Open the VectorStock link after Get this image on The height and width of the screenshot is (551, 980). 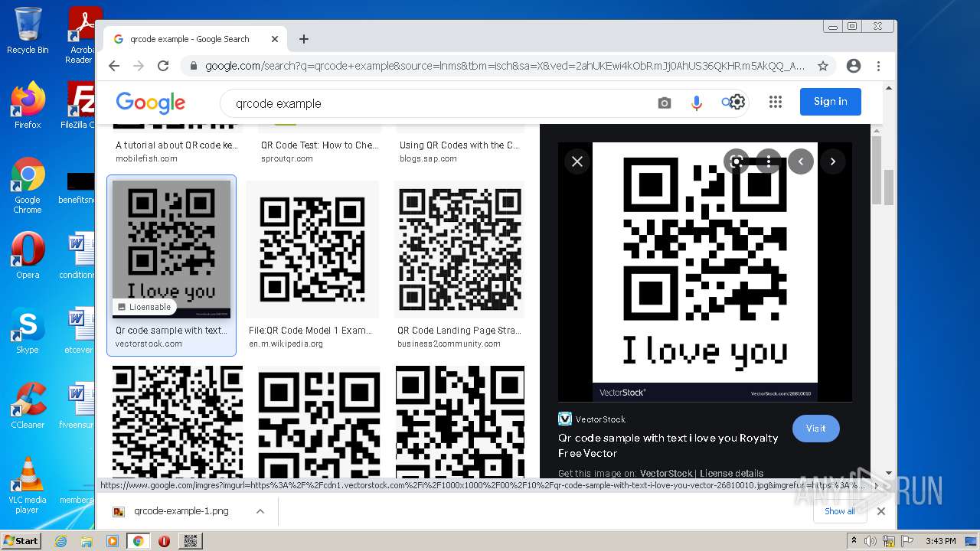(665, 473)
